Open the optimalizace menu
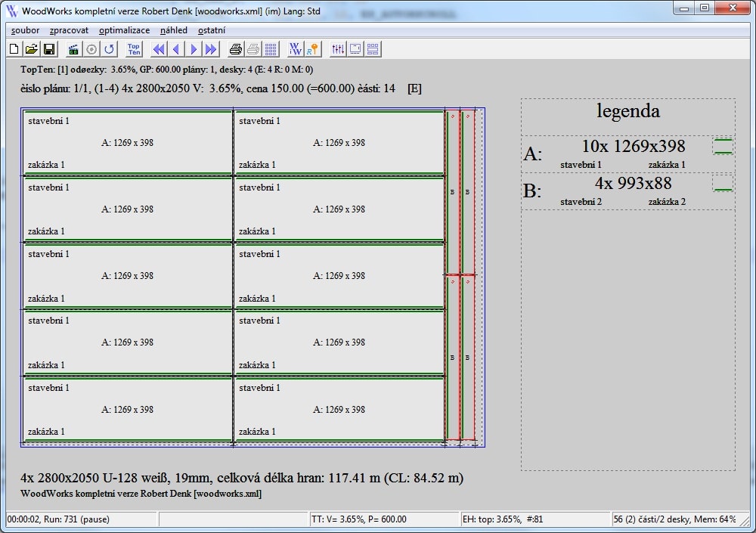756x533 pixels. coord(125,30)
